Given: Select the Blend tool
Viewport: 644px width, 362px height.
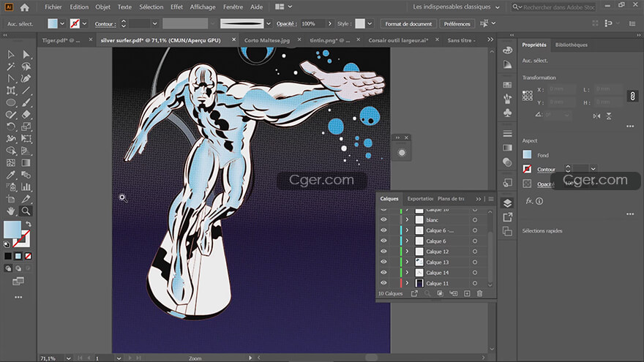Looking at the screenshot, I should pos(26,175).
